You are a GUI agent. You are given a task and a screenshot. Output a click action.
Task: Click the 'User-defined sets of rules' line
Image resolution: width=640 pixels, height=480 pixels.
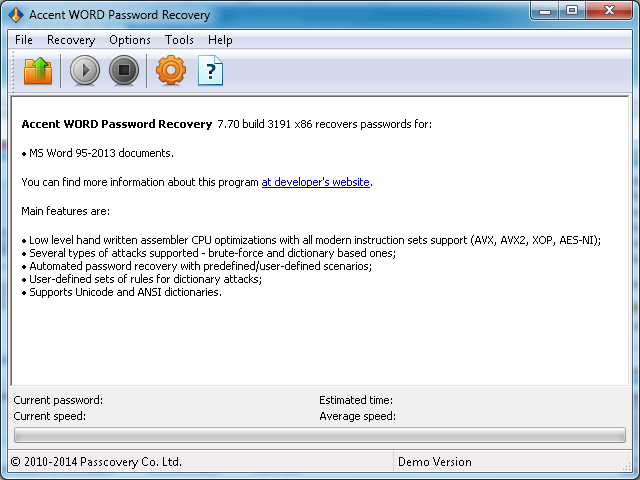(142, 279)
